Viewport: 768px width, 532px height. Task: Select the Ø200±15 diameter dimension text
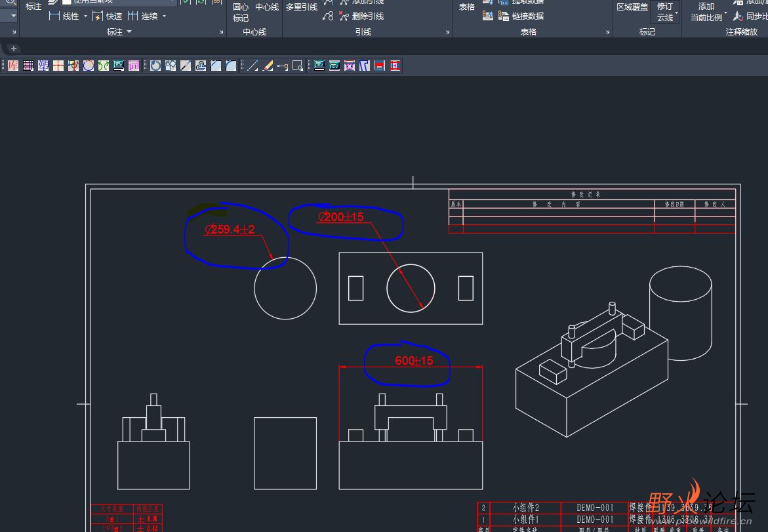(x=341, y=216)
